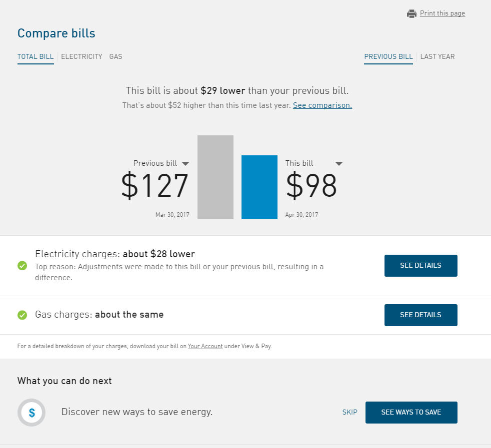Open the Your Account link
The height and width of the screenshot is (448, 491).
coord(205,346)
